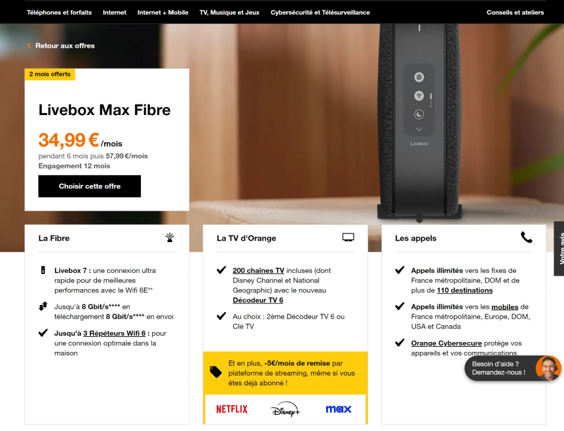Image resolution: width=564 pixels, height=431 pixels.
Task: Open the 110 destinations link
Action: [x=465, y=290]
